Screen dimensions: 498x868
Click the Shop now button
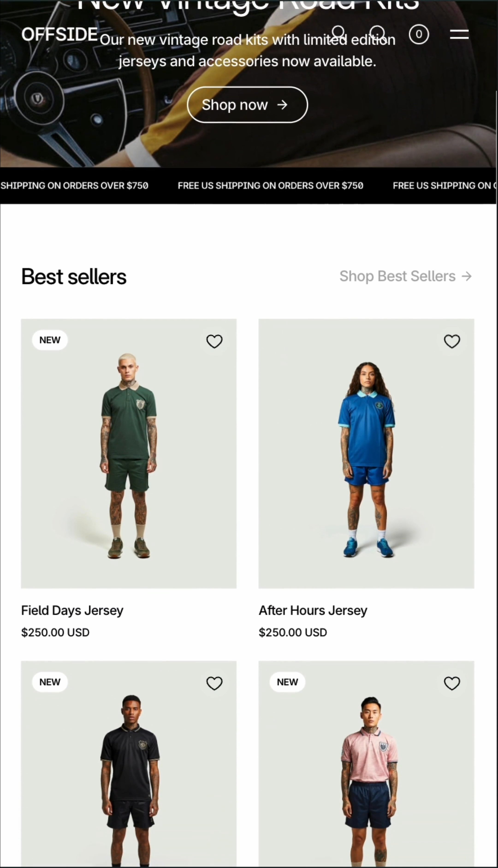(x=247, y=105)
